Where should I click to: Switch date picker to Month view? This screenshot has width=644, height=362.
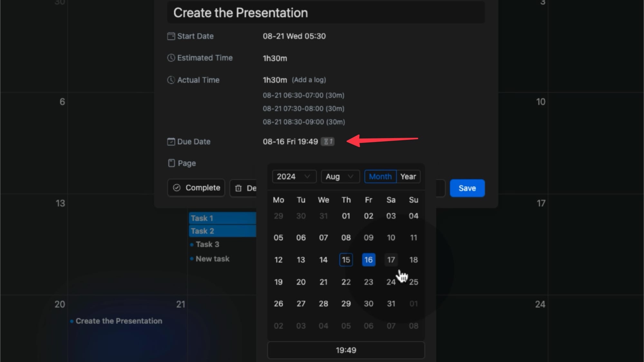point(380,177)
